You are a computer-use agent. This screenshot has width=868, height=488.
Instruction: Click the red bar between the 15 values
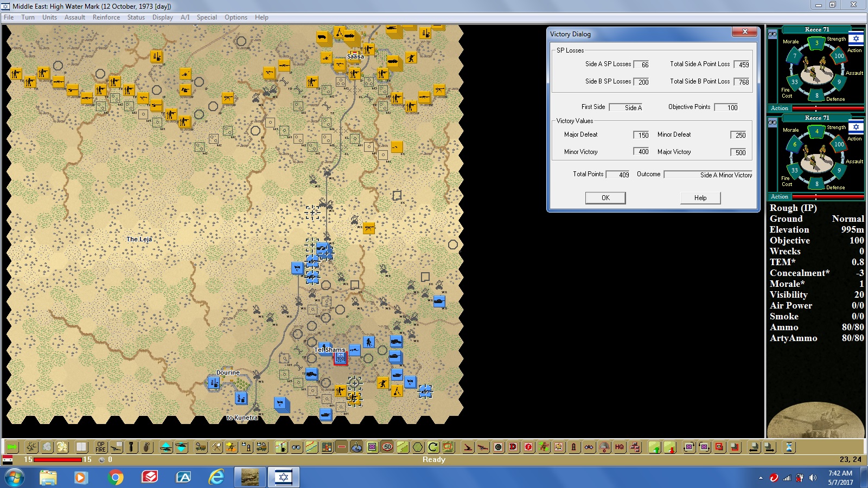58,460
